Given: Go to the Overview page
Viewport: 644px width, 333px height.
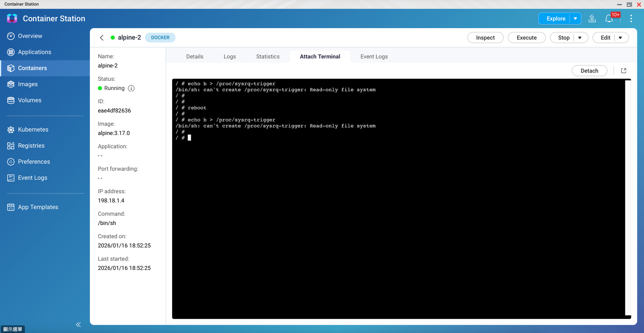Looking at the screenshot, I should 30,36.
